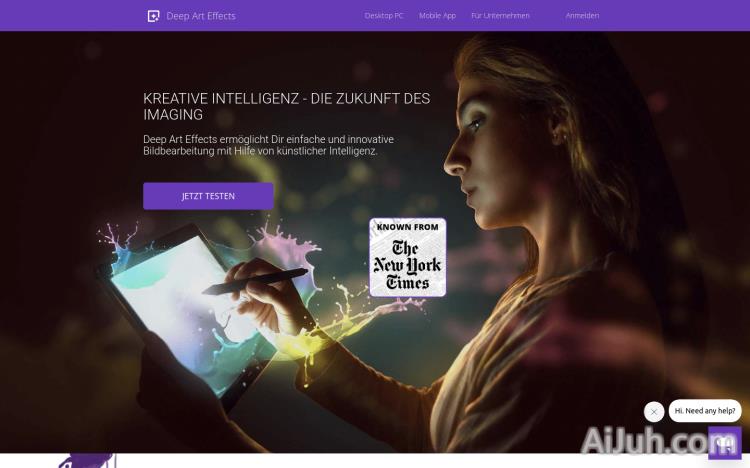750x468 pixels.
Task: Open the Desktop PC menu item
Action: pyautogui.click(x=384, y=16)
